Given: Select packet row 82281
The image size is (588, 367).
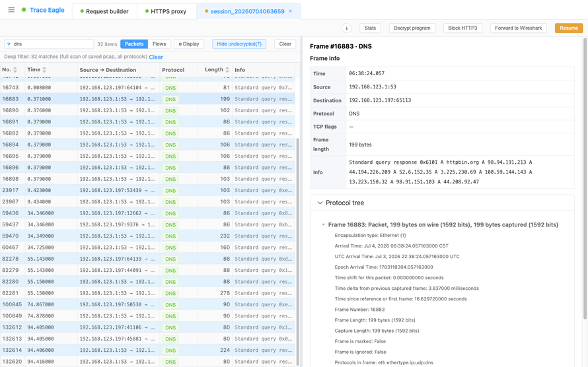Looking at the screenshot, I should [x=147, y=293].
